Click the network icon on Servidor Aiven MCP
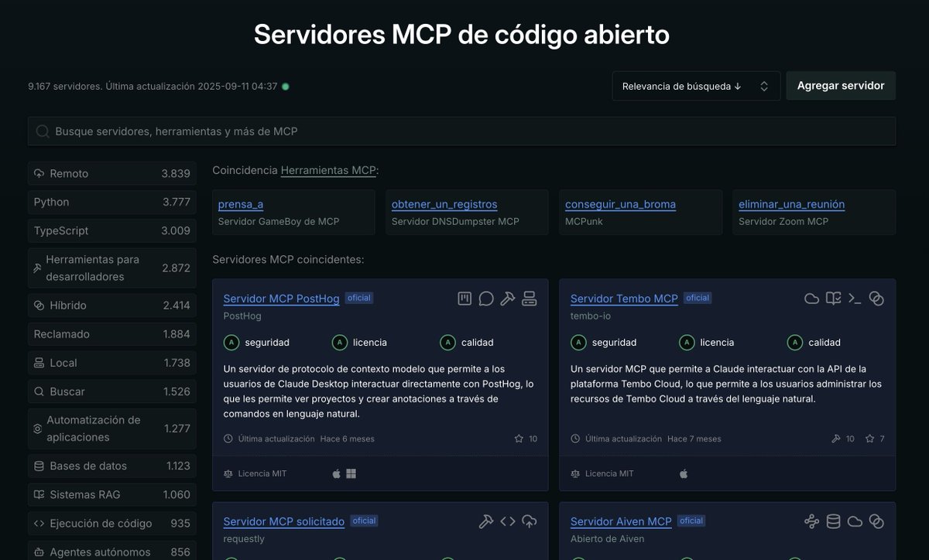 (811, 521)
